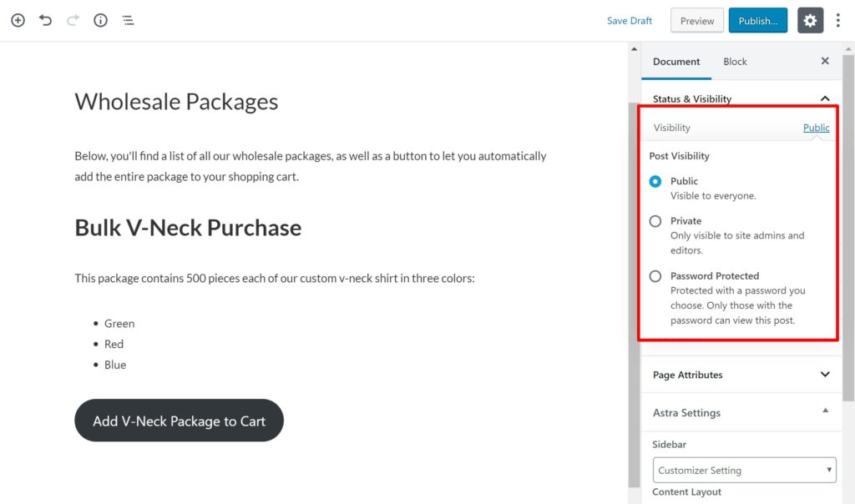Undo the last change
Screen dimensions: 855x504
pos(45,20)
